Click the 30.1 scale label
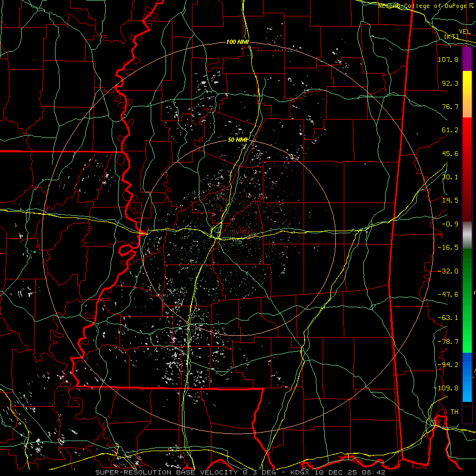Screen dimensions: 476x476 450,177
